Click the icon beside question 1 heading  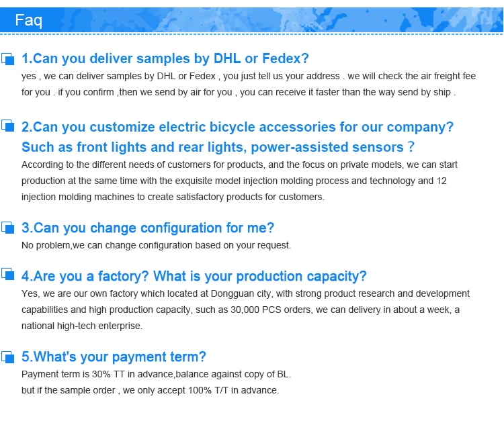click(x=8, y=59)
